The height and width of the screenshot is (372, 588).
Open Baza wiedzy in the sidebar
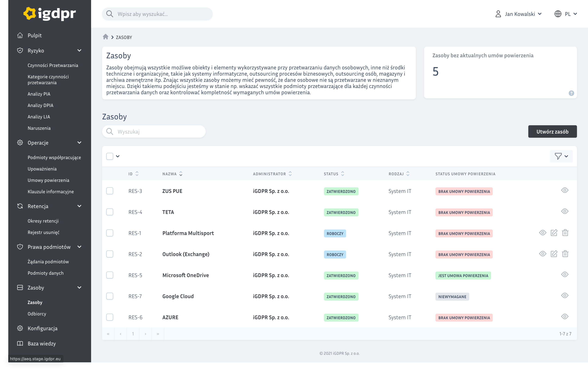(42, 344)
